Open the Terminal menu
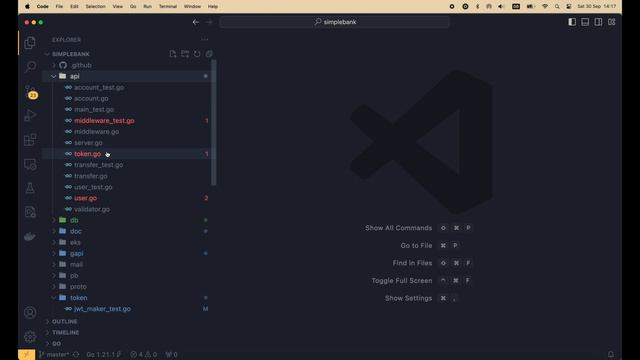Viewport: 640px width, 360px height. coord(168,7)
